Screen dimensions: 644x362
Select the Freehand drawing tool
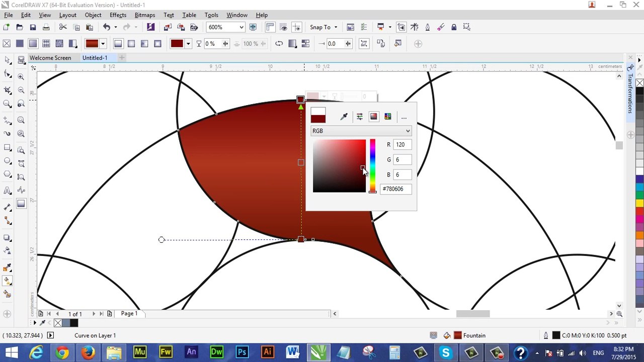8,120
